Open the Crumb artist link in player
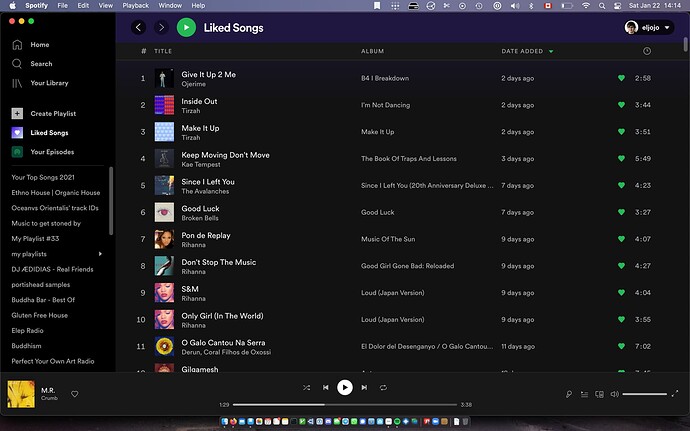The image size is (690, 431). tap(49, 398)
